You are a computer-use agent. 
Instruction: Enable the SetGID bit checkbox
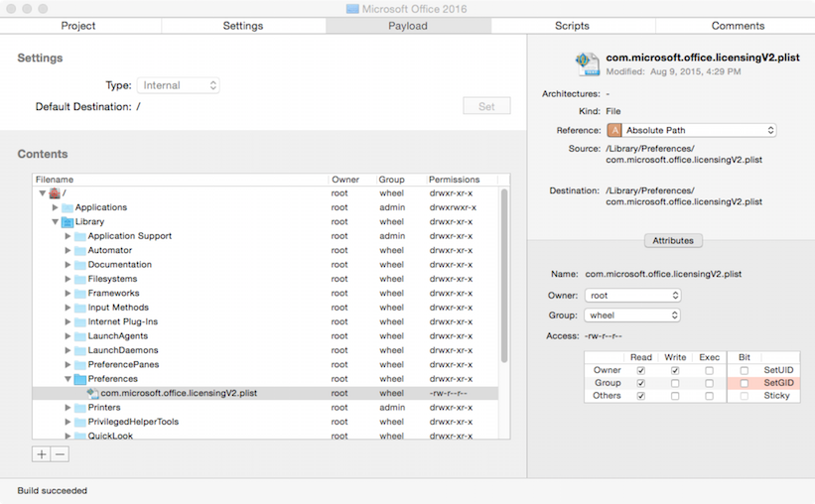[745, 383]
